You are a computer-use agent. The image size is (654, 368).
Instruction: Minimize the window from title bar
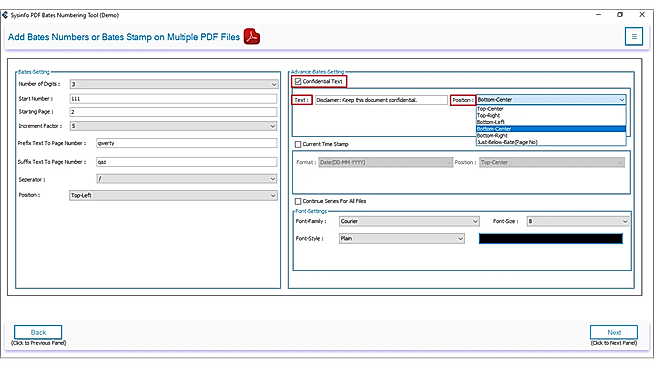(x=599, y=15)
